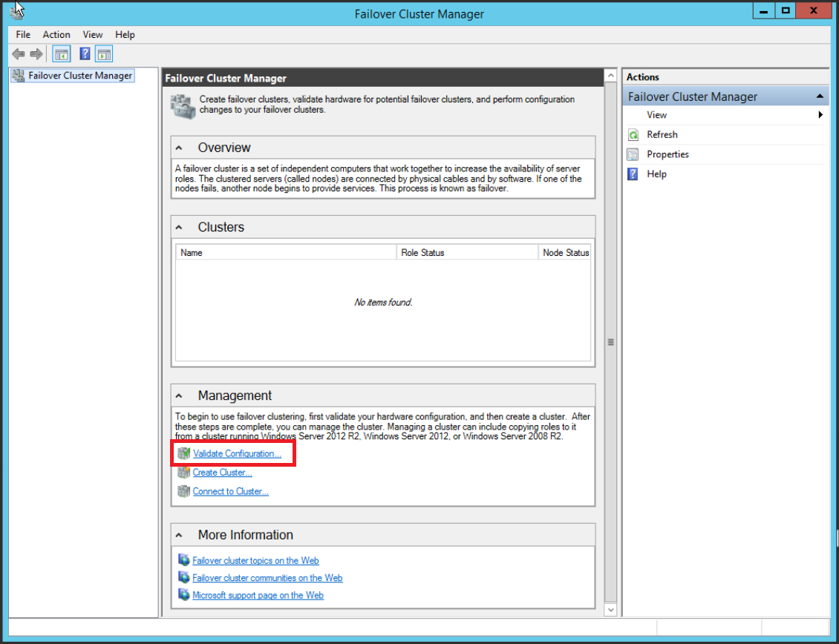Click the Properties icon in Actions pane
The width and height of the screenshot is (839, 644).
633,154
